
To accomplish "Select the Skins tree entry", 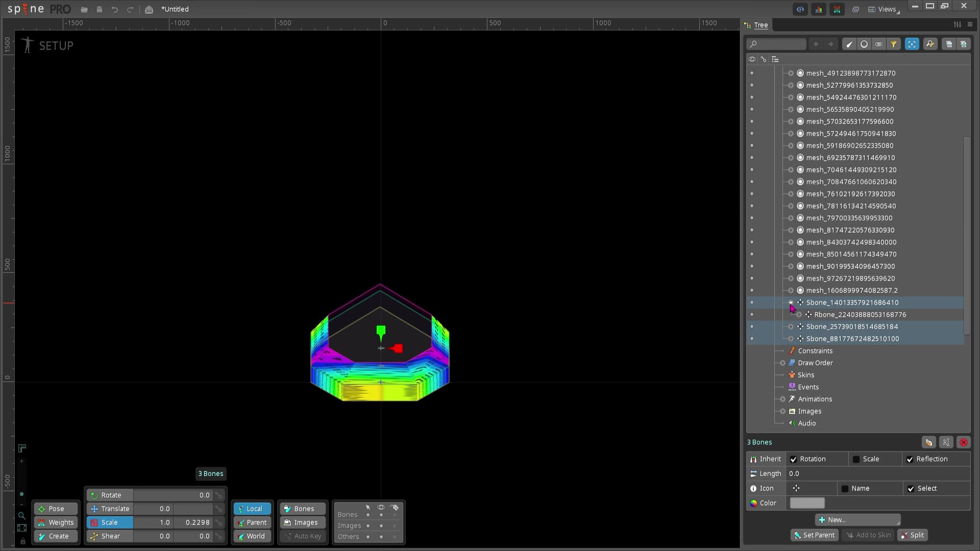I will click(805, 375).
